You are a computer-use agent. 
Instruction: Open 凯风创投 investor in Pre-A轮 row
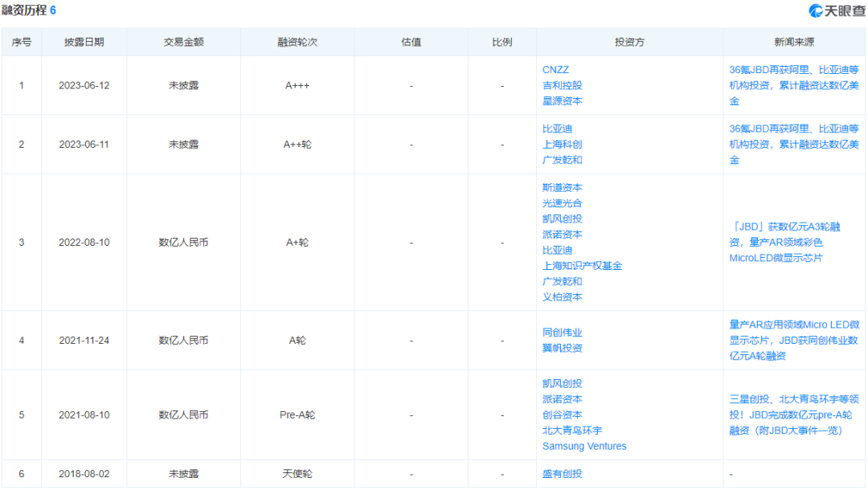click(562, 383)
